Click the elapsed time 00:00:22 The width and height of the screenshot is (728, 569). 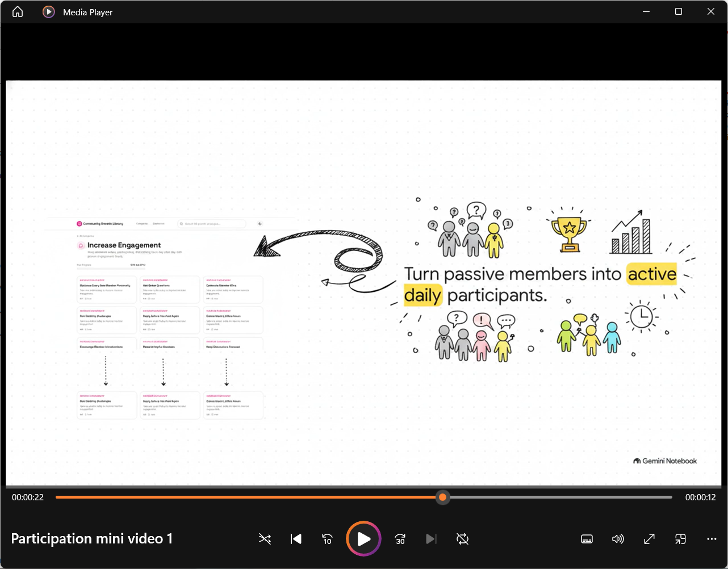28,497
